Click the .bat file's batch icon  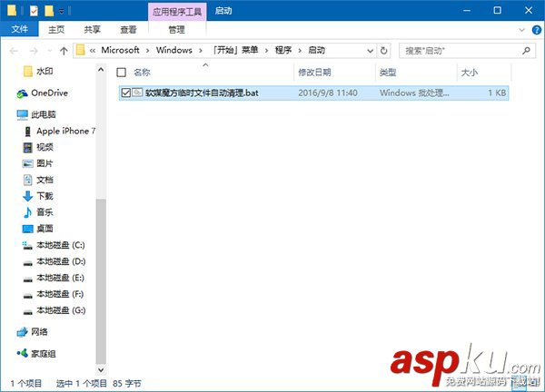pos(137,93)
